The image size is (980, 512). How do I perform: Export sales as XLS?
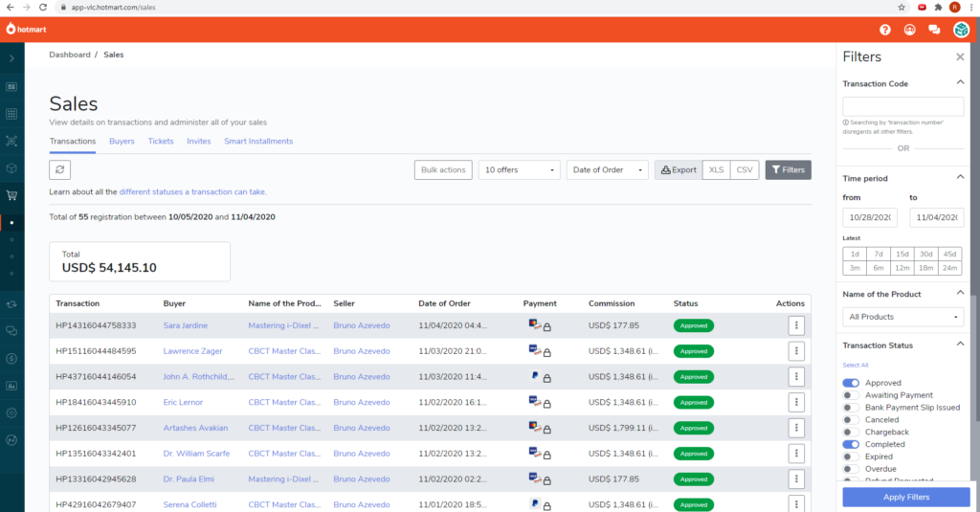point(716,170)
